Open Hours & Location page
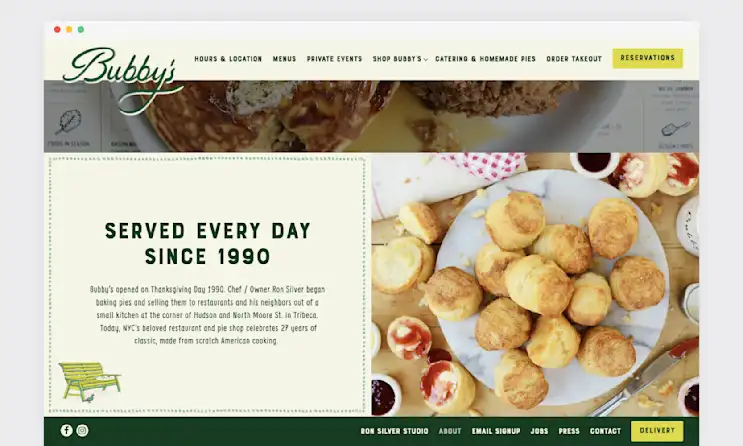The height and width of the screenshot is (446, 743). [x=228, y=59]
